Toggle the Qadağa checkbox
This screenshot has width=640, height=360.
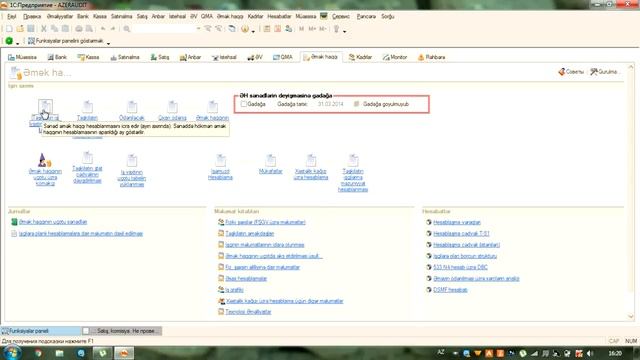pyautogui.click(x=244, y=104)
